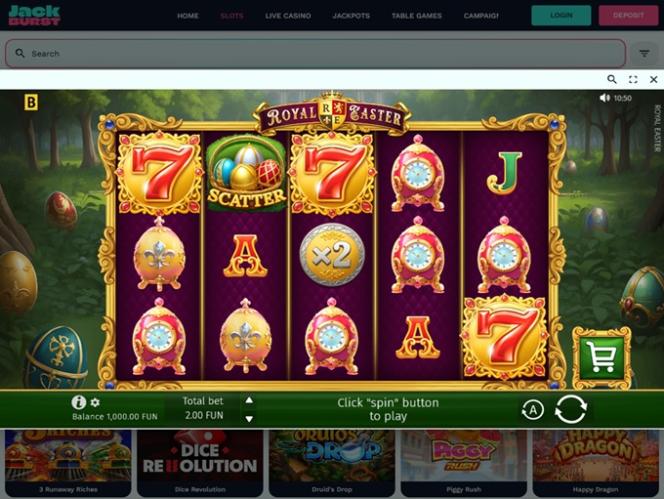Screen dimensions: 664x499
Task: Click the Login button
Action: tap(561, 15)
